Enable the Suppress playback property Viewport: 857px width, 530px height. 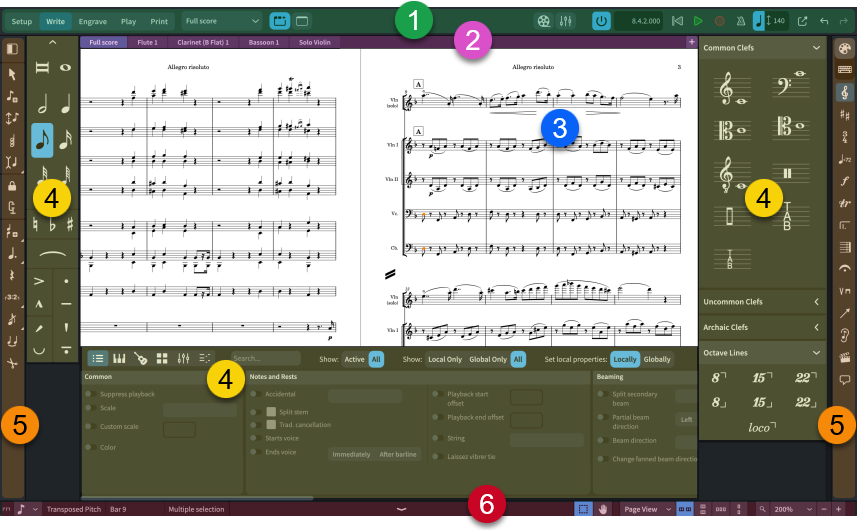[x=91, y=394]
